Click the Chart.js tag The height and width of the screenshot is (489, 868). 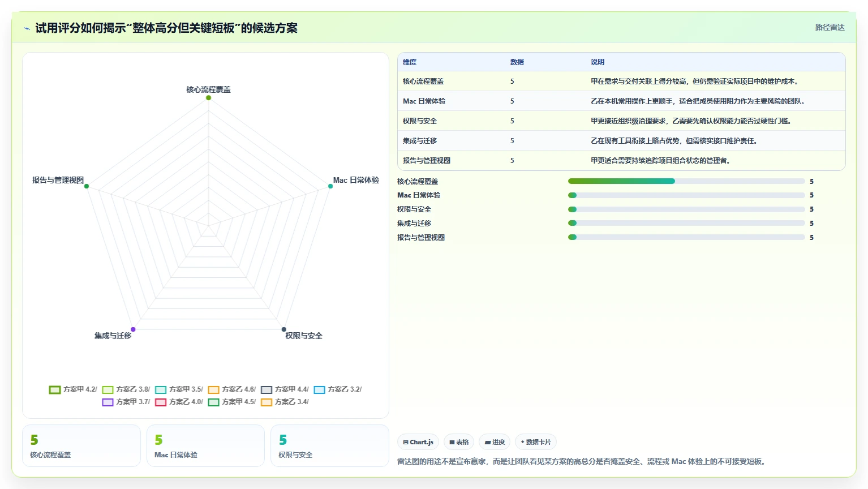(x=418, y=442)
